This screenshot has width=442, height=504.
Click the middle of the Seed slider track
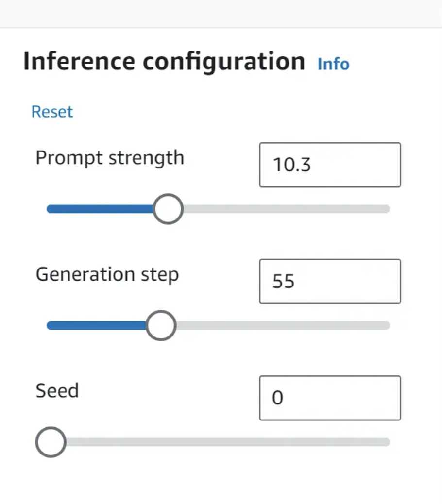(219, 442)
